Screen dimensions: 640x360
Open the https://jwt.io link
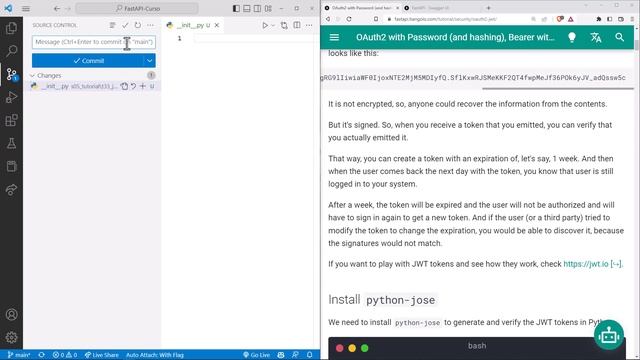tap(593, 264)
